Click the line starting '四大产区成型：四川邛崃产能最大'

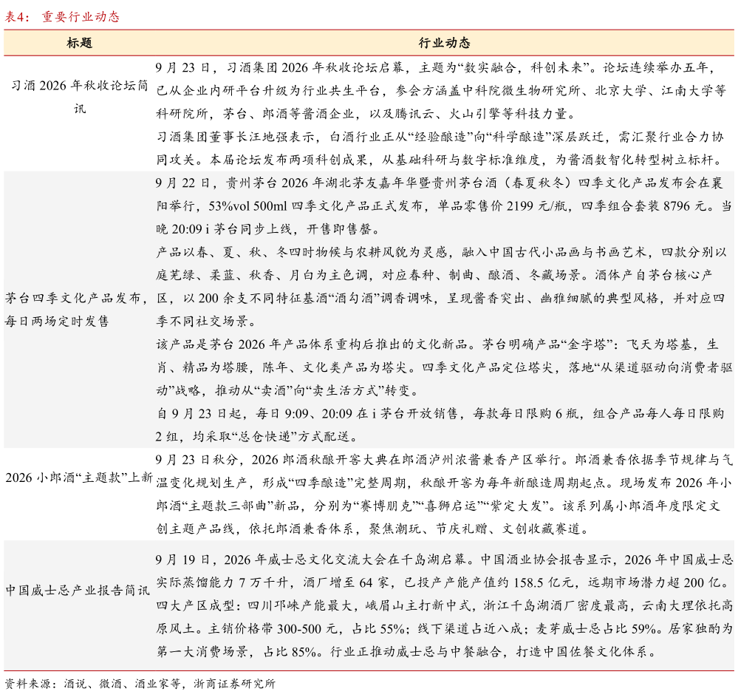point(444,606)
